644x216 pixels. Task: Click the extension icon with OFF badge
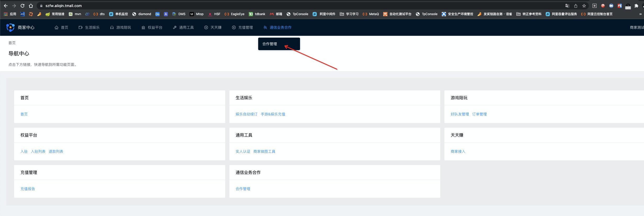point(628,6)
